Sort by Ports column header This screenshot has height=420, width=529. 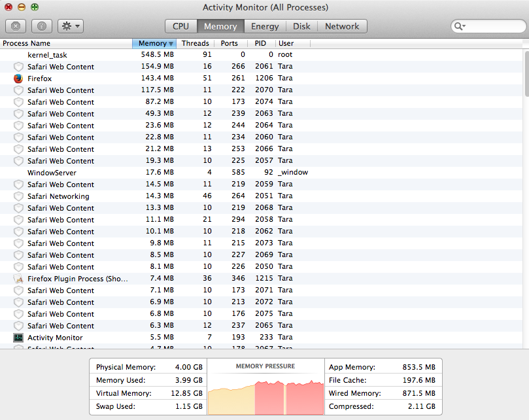coord(230,43)
